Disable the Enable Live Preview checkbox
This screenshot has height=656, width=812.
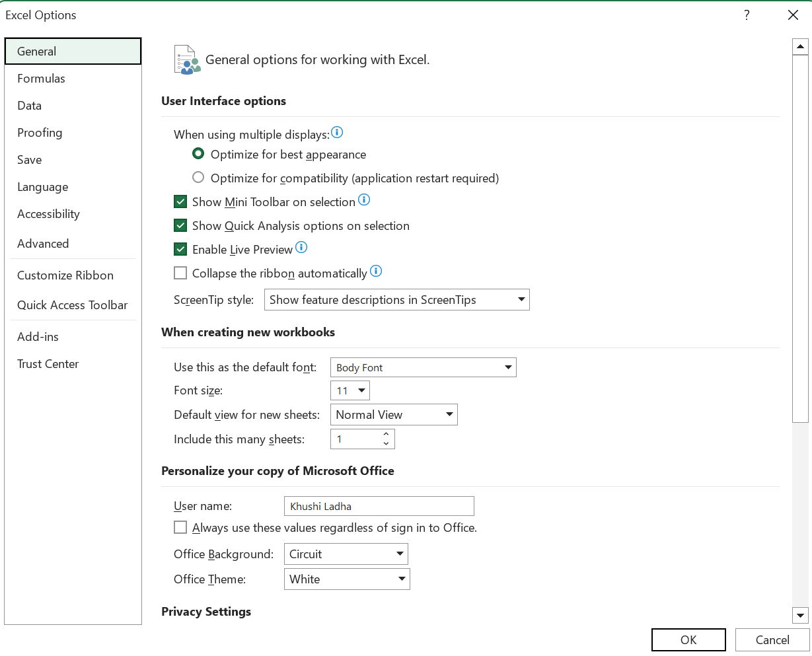pyautogui.click(x=180, y=250)
